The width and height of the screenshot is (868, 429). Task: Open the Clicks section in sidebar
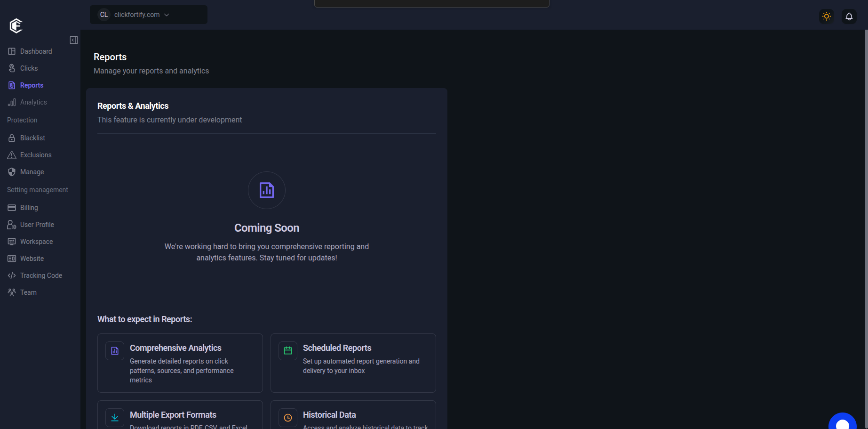coord(28,68)
